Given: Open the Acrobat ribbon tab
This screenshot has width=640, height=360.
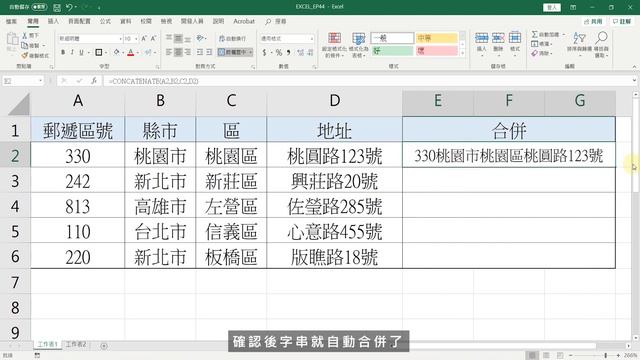Looking at the screenshot, I should tap(244, 21).
